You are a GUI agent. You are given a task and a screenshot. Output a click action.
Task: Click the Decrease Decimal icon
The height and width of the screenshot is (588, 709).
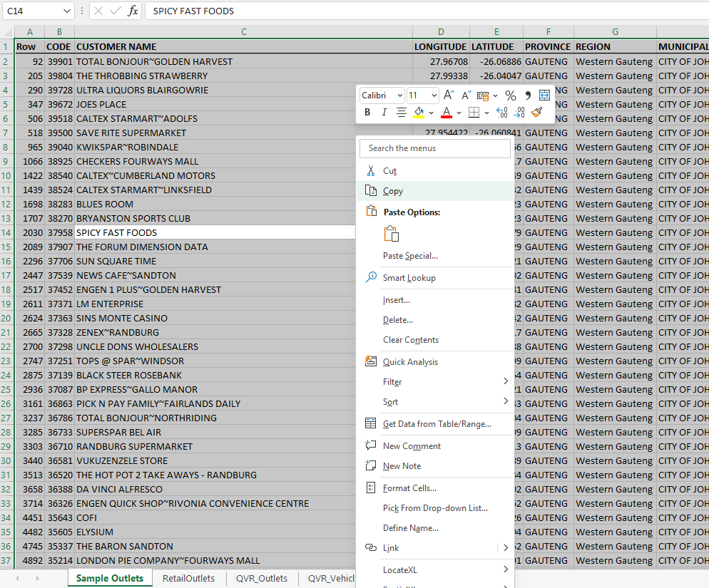pyautogui.click(x=519, y=113)
